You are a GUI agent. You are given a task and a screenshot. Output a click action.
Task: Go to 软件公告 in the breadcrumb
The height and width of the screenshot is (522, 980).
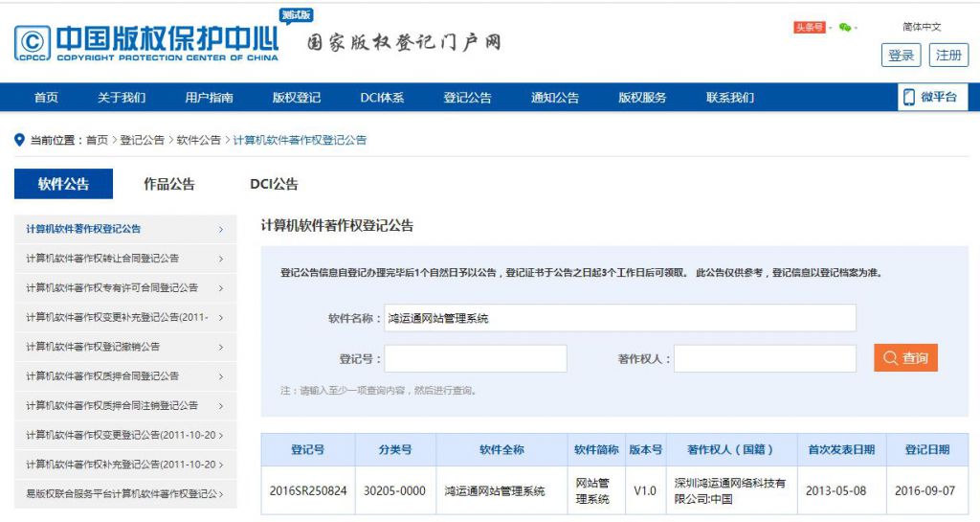point(199,140)
